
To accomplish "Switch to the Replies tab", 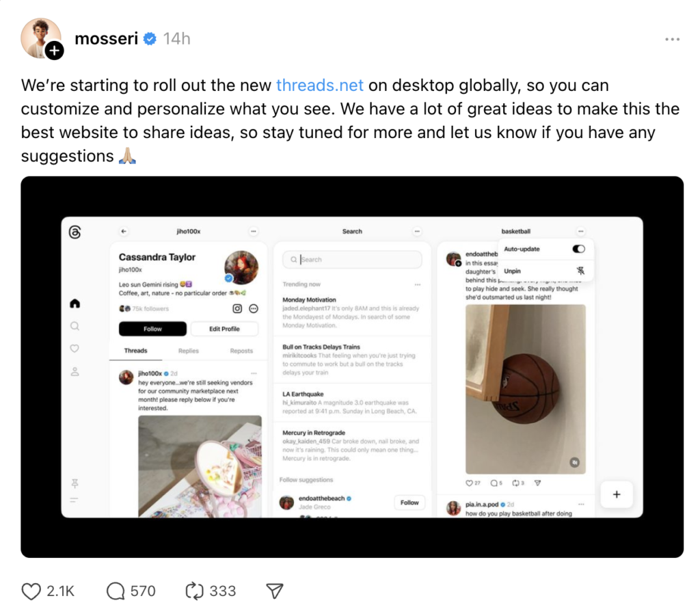I will [x=189, y=351].
